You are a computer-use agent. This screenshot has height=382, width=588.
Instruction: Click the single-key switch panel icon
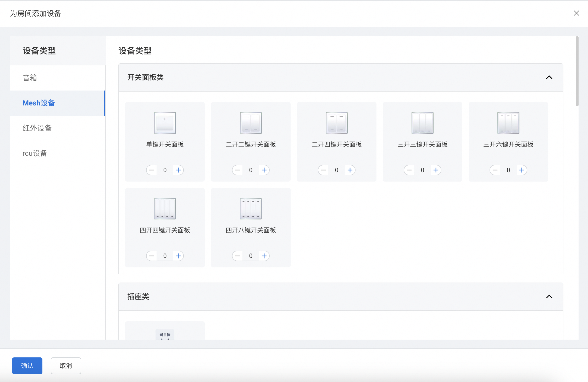[x=165, y=123]
